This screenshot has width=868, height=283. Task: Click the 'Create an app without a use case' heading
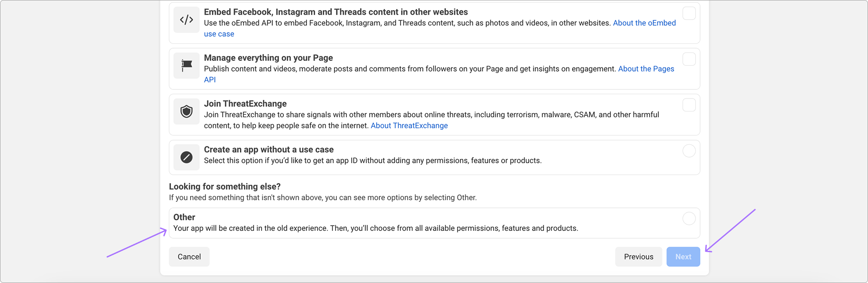(269, 149)
